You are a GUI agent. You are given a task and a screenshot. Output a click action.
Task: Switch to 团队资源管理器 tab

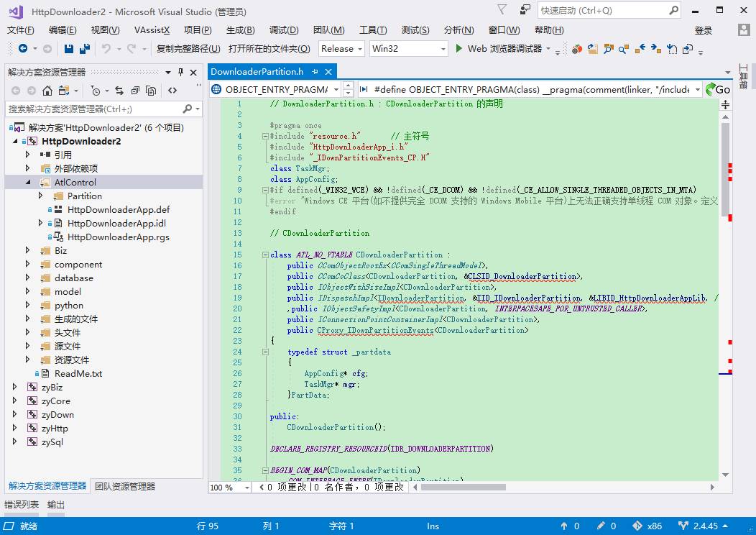coord(125,486)
